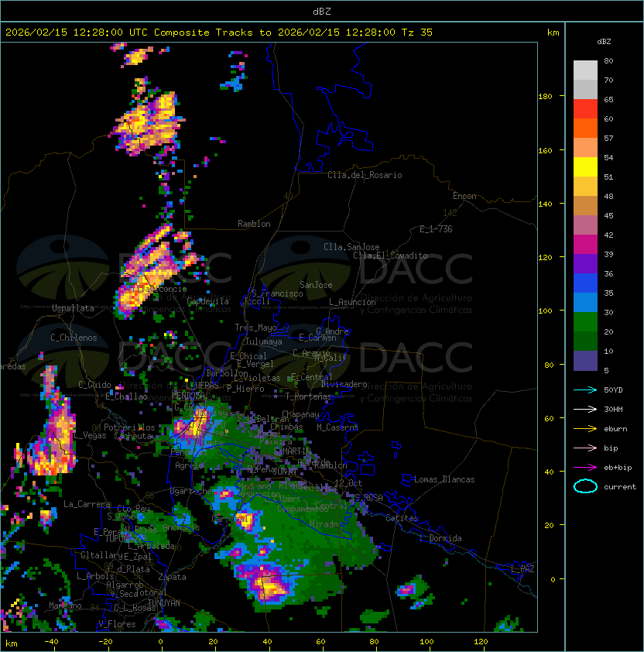
Task: Click the magenta 39-42 dBZ legend swatch
Action: click(x=585, y=245)
